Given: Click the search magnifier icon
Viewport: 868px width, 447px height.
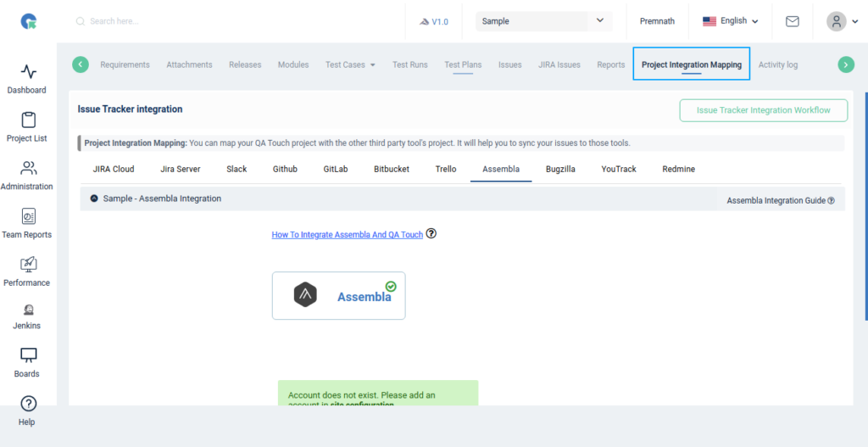Looking at the screenshot, I should [x=81, y=21].
